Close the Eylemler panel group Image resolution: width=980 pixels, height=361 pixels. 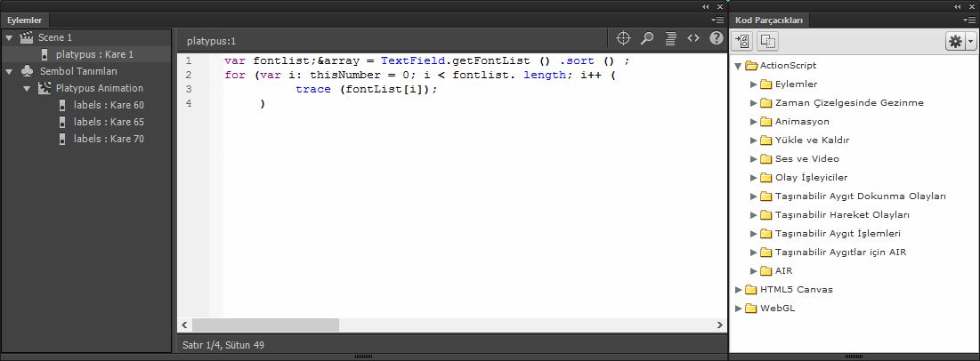point(719,6)
